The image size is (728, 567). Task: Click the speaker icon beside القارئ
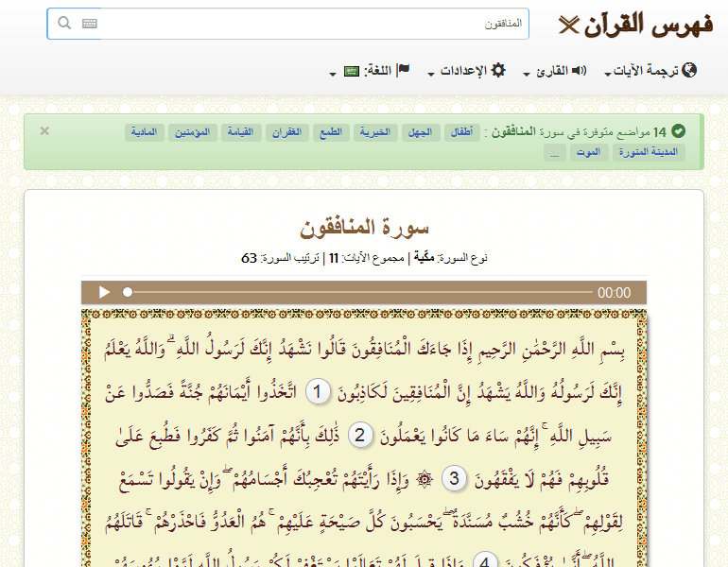click(579, 71)
